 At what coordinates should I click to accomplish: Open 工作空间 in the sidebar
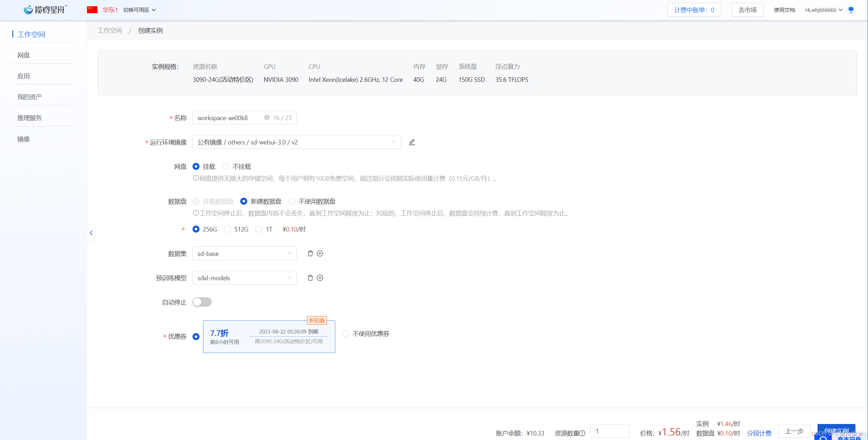click(31, 34)
